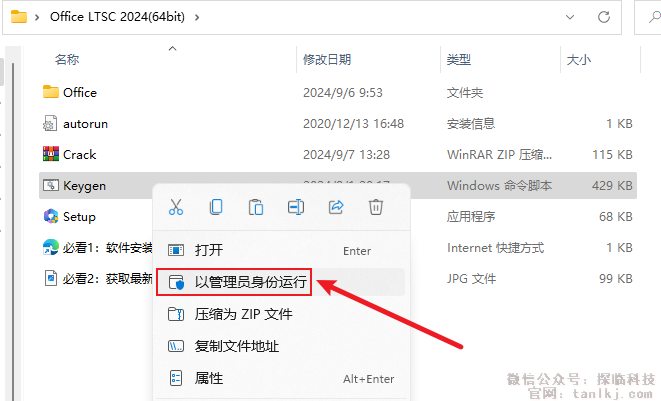Expand chevron after Office LTSC 2024(64bit) breadcrumb
The width and height of the screenshot is (661, 401).
point(197,17)
